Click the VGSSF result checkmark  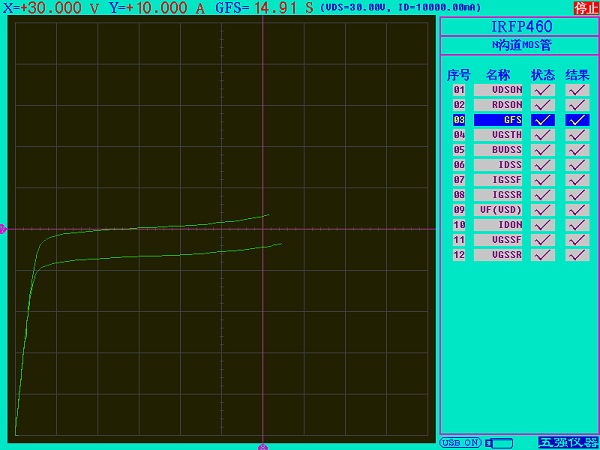click(577, 240)
